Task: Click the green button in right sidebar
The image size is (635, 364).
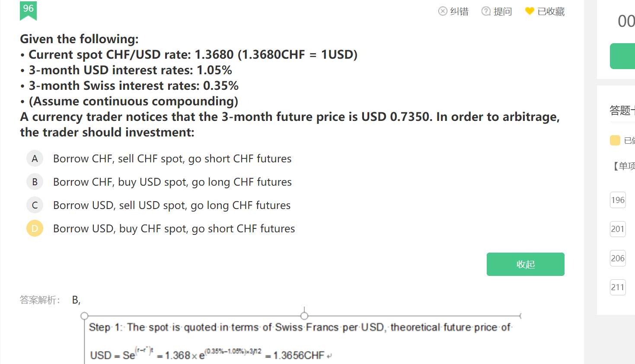Action: tap(623, 56)
